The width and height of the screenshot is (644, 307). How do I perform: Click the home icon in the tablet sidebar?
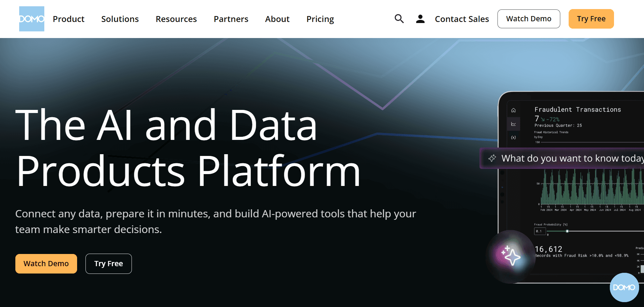[514, 110]
